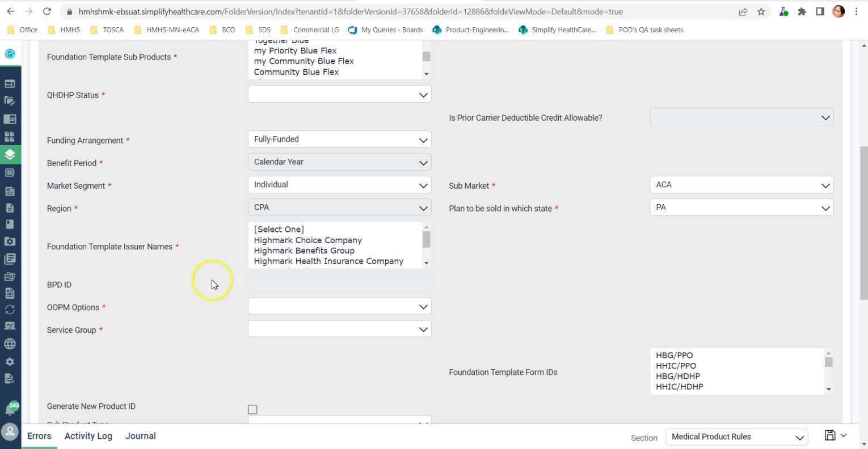This screenshot has width=868, height=449.
Task: Click the globe icon in left sidebar
Action: point(10,344)
